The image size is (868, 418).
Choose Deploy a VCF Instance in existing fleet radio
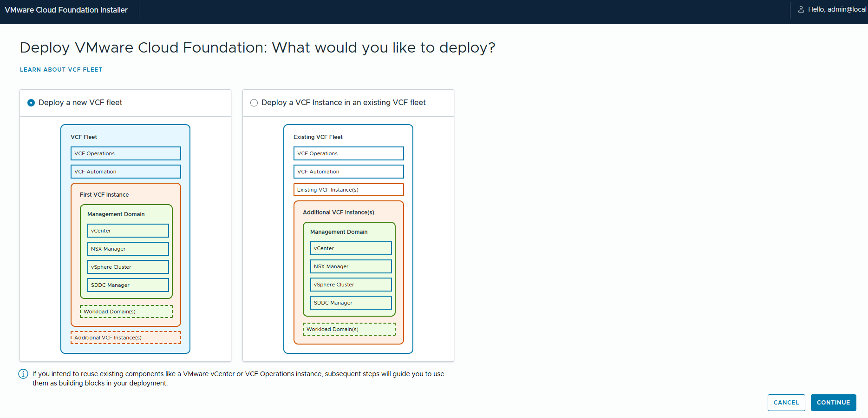click(254, 103)
